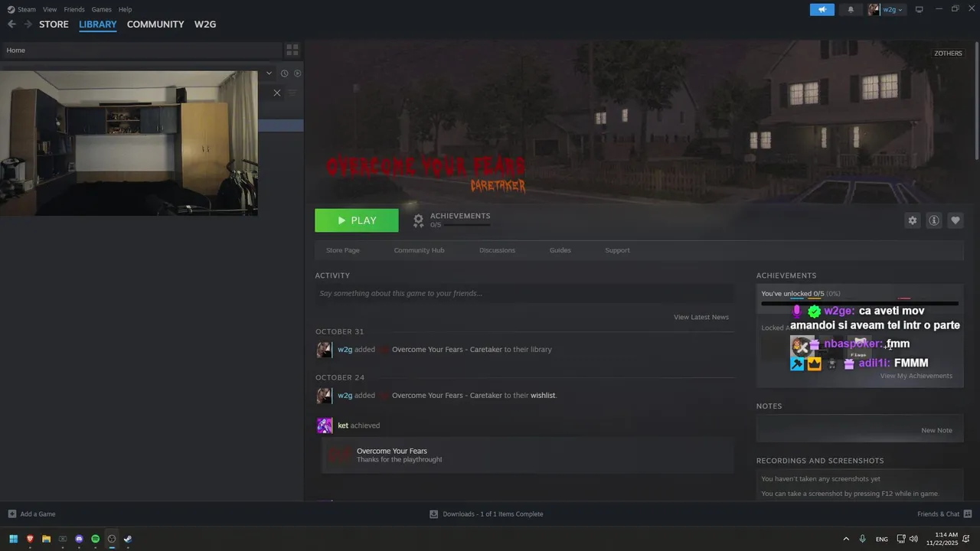
Task: Click the 'Say something about this game' field
Action: click(x=524, y=293)
